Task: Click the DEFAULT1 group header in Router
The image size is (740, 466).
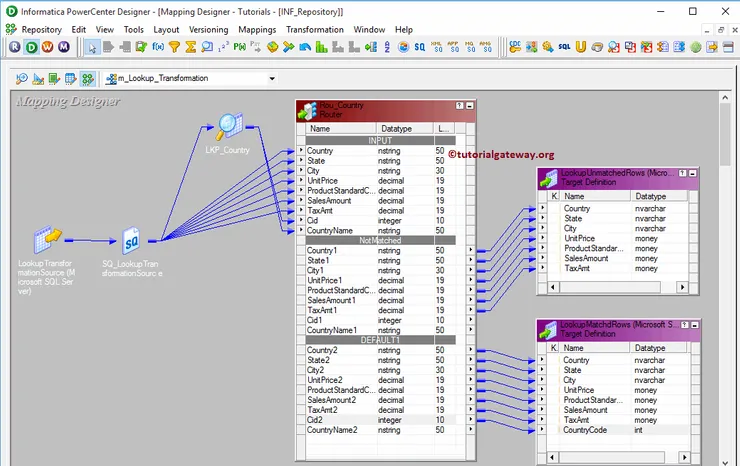Action: click(x=376, y=340)
